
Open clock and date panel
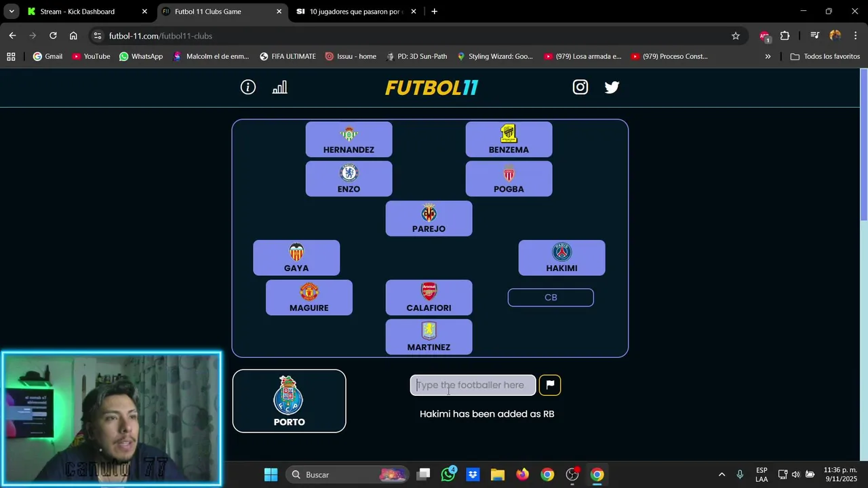840,474
